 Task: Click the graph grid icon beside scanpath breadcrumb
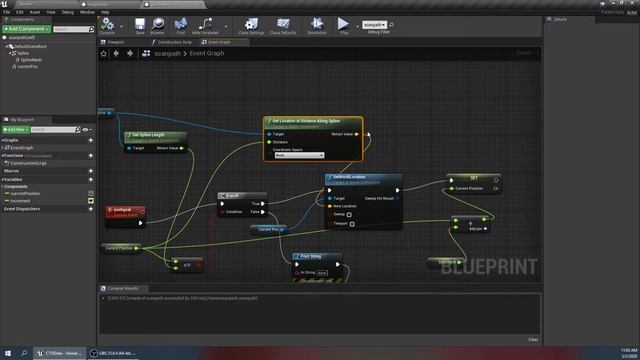point(146,53)
